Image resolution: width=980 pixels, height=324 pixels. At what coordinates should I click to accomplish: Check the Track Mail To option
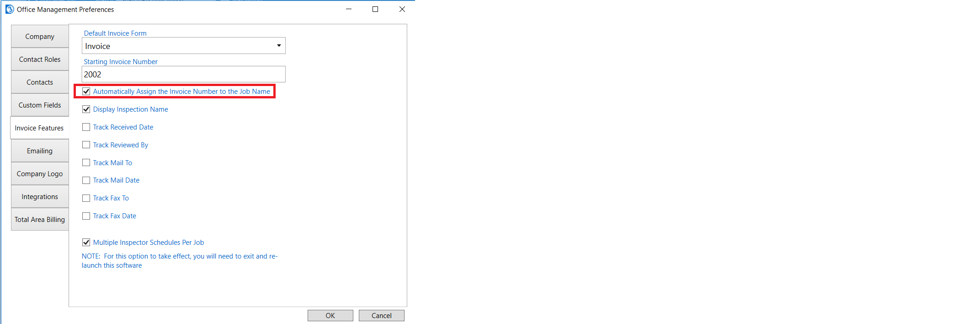pos(86,163)
